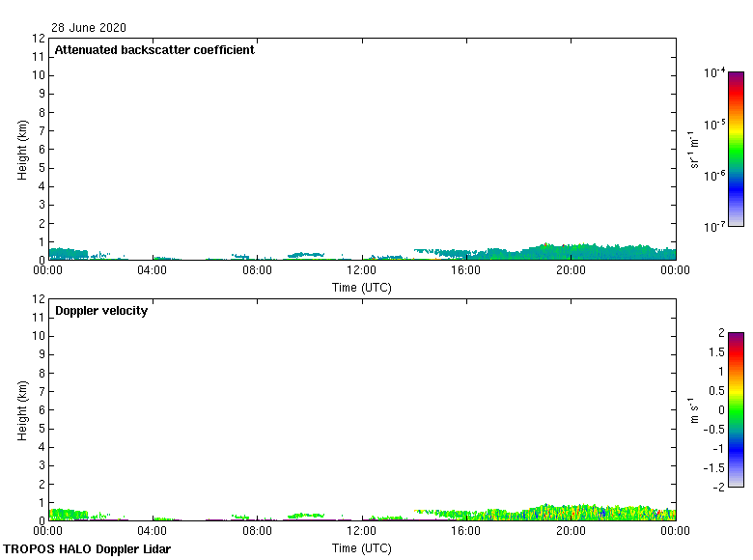Click the "28 June 2020" date label

[89, 28]
